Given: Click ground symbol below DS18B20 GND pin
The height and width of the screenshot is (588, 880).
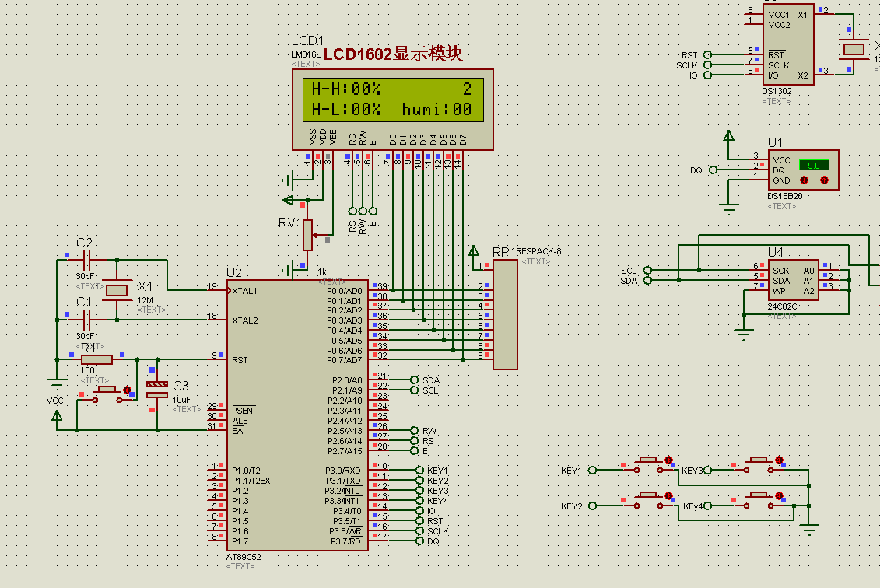Looking at the screenshot, I should (728, 210).
